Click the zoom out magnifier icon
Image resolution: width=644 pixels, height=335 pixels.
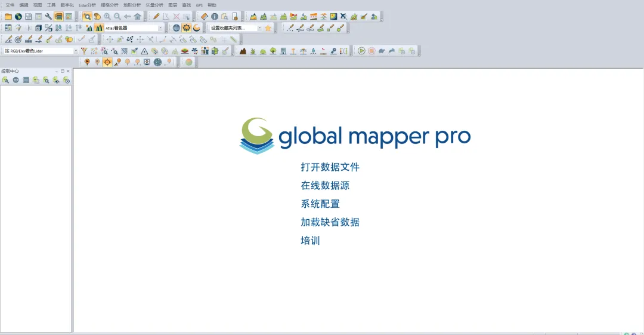pyautogui.click(x=117, y=17)
